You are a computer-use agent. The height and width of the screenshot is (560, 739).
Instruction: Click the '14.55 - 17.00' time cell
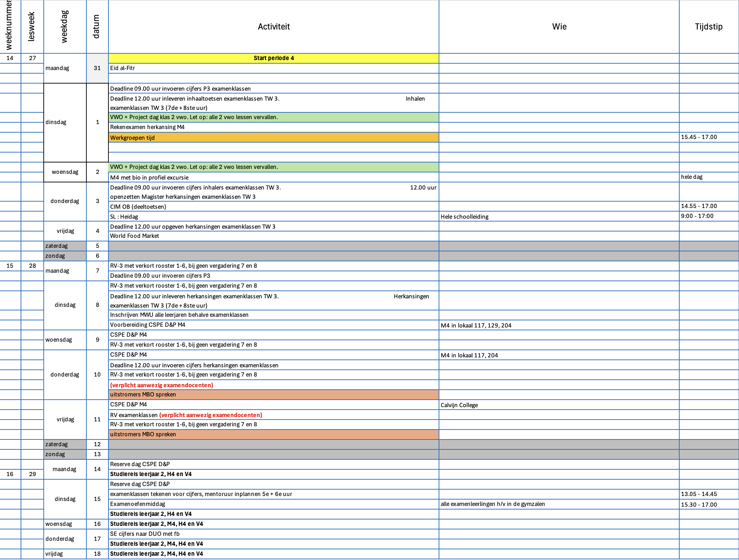click(x=709, y=206)
